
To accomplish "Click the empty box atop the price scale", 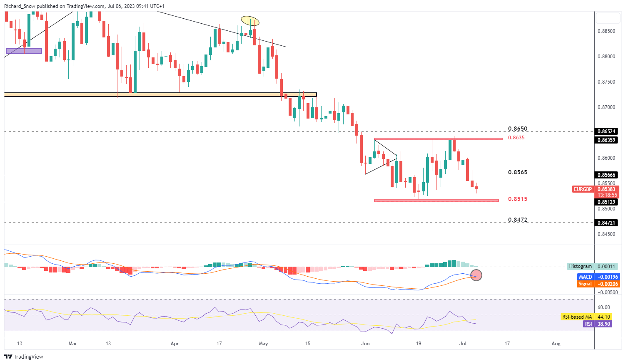I will click(x=608, y=18).
